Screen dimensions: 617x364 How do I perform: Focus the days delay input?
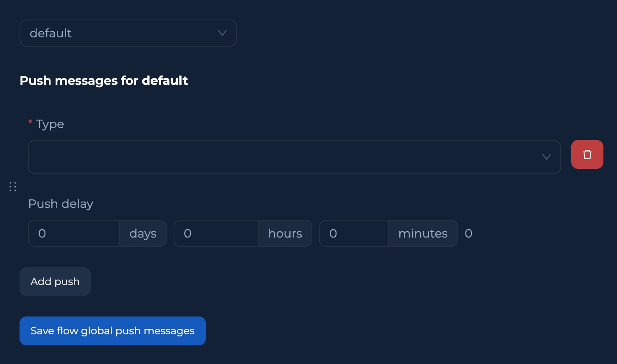tap(74, 233)
